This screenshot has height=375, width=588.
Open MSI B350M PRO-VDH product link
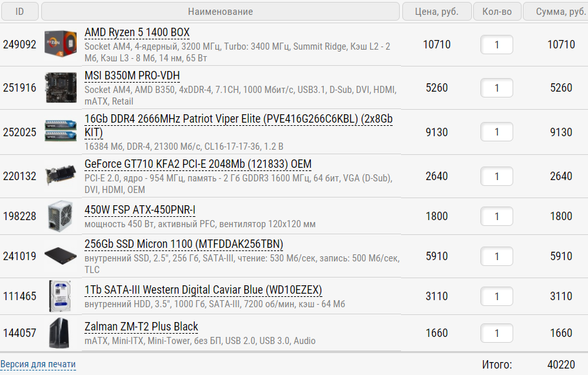click(x=132, y=76)
